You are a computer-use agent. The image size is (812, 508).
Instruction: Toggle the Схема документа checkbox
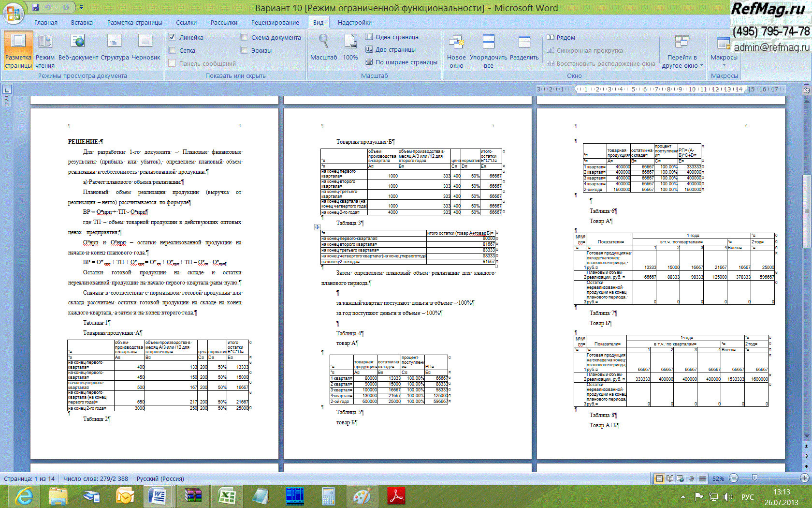tap(245, 37)
